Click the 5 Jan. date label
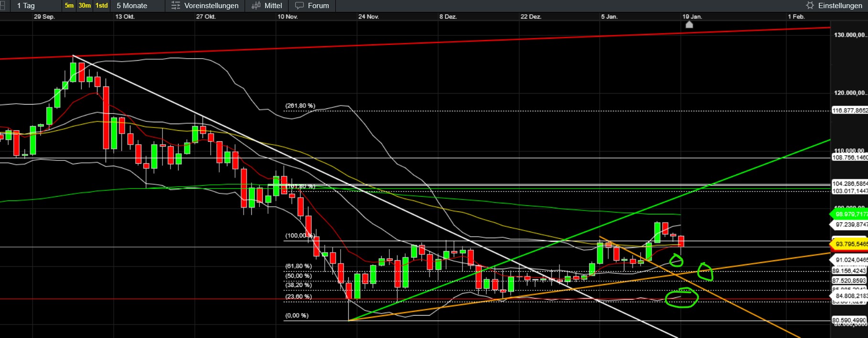Viewport: 868px width, 338px height. (610, 17)
